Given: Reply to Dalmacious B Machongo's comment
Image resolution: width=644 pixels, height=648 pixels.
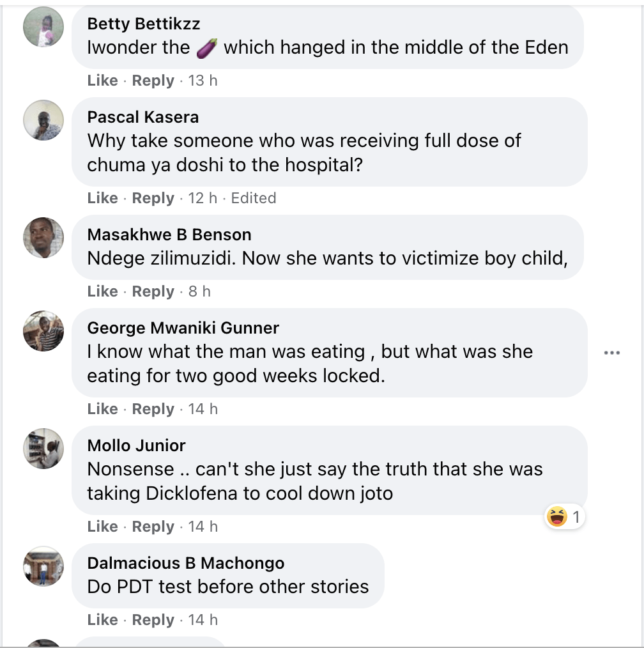Looking at the screenshot, I should (x=153, y=620).
